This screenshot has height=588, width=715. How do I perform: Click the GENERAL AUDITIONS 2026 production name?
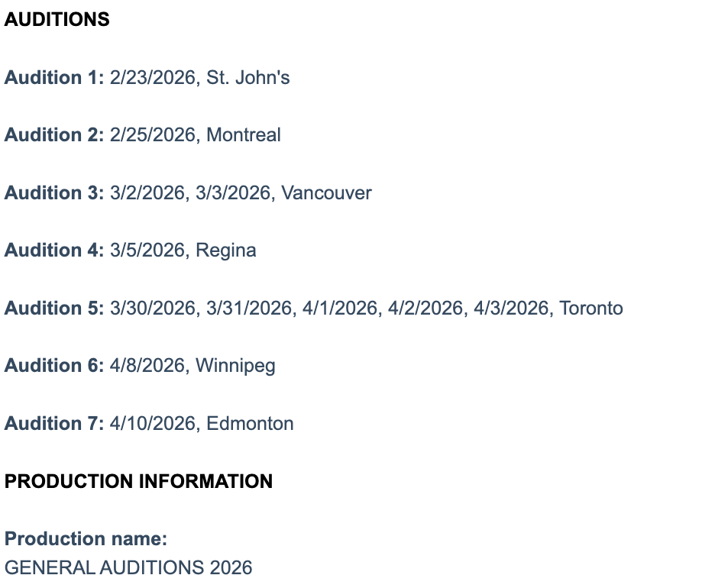128,568
